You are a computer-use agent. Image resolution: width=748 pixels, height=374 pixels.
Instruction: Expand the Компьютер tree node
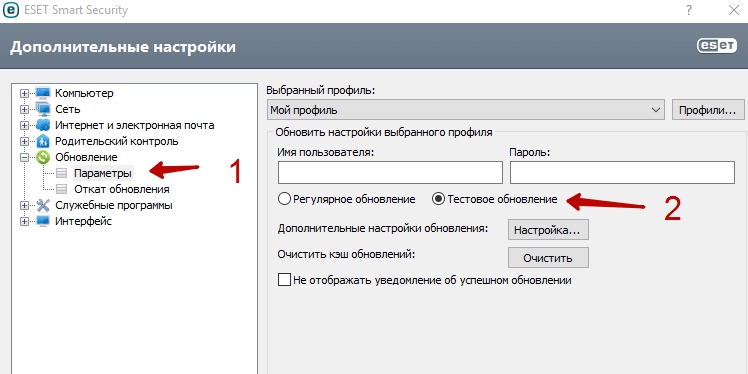(24, 94)
